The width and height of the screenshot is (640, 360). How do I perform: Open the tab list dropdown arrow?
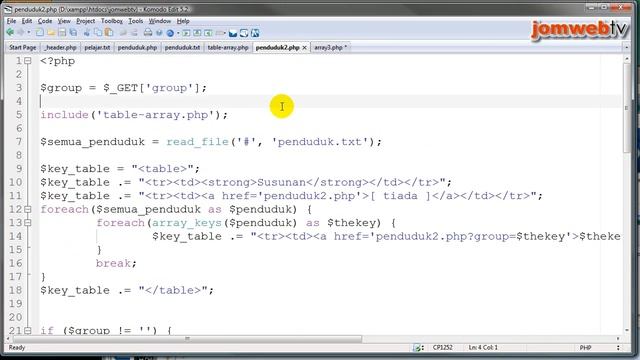coord(627,48)
